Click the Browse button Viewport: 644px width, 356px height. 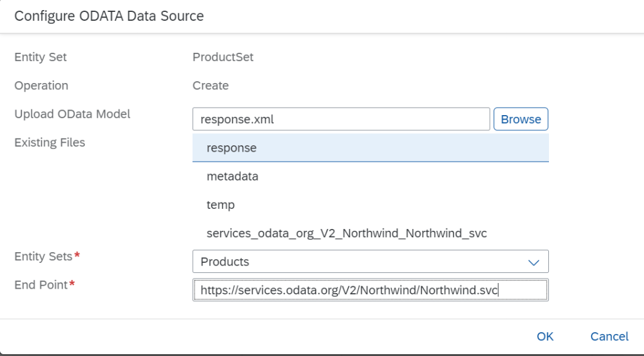click(521, 119)
